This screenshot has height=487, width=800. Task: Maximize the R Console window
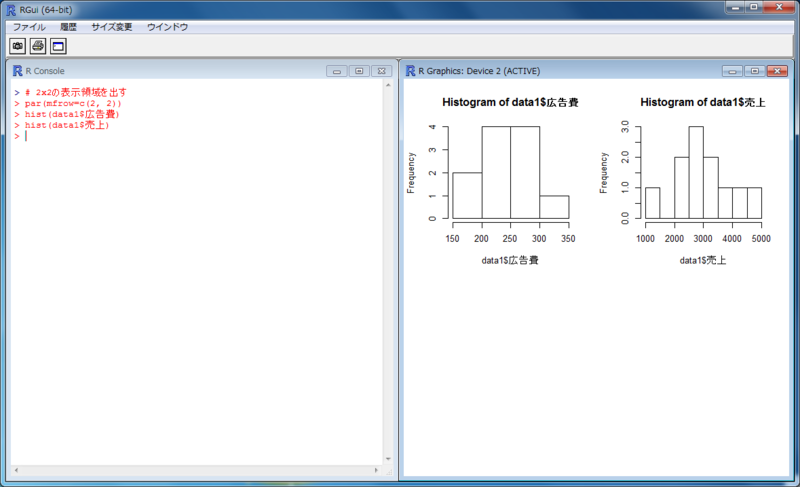coord(359,71)
